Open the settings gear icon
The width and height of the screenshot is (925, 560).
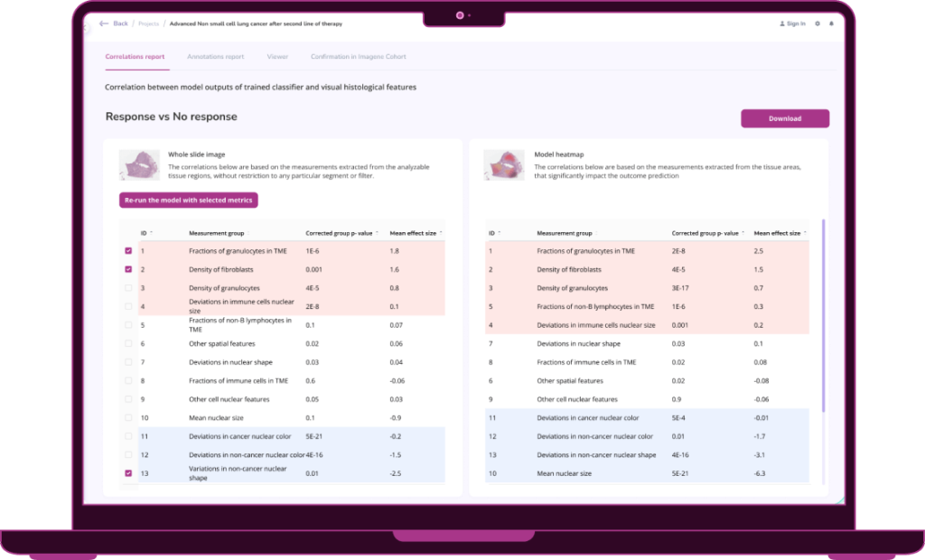click(x=817, y=23)
